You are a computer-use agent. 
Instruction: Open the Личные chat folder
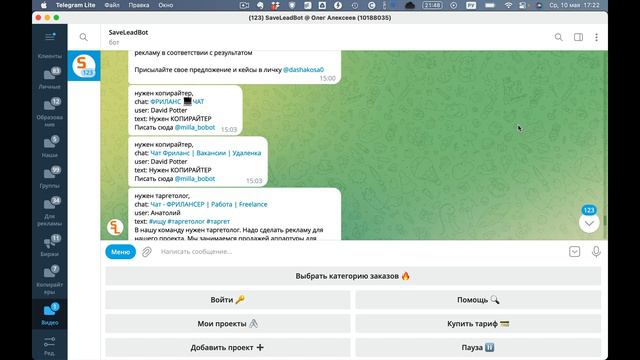tap(50, 78)
